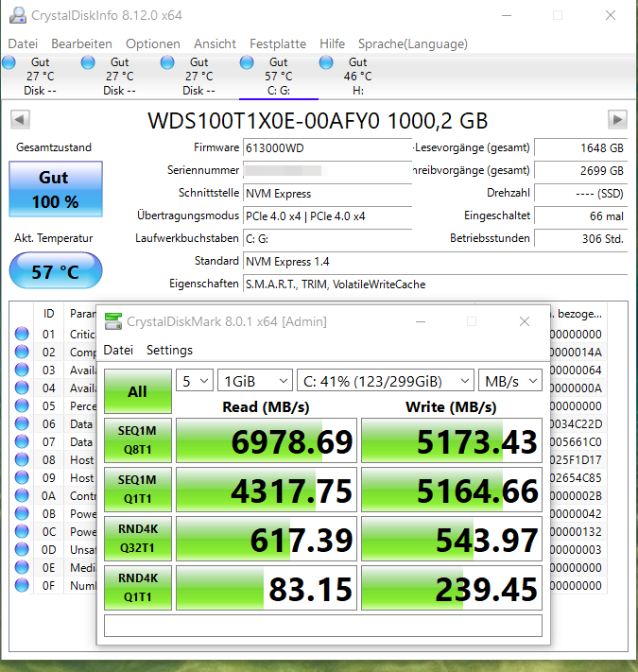This screenshot has height=672, width=638.
Task: Click the 5164.66 write result
Action: point(452,490)
